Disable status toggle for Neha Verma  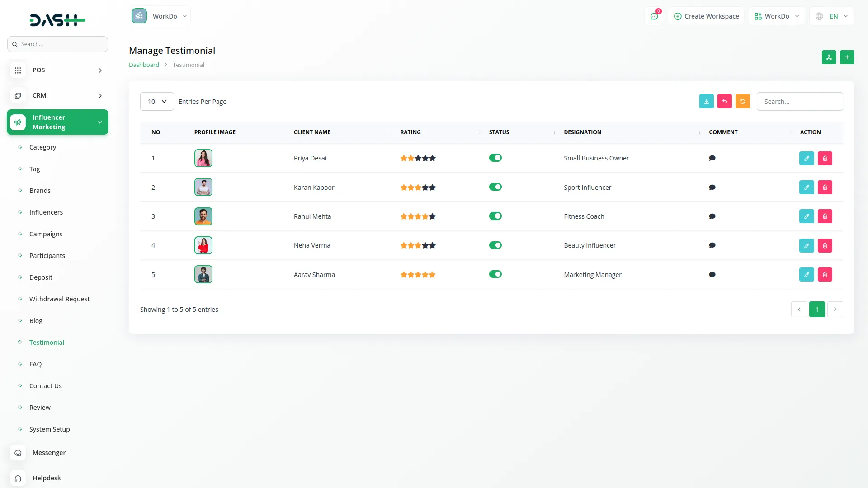click(x=495, y=245)
